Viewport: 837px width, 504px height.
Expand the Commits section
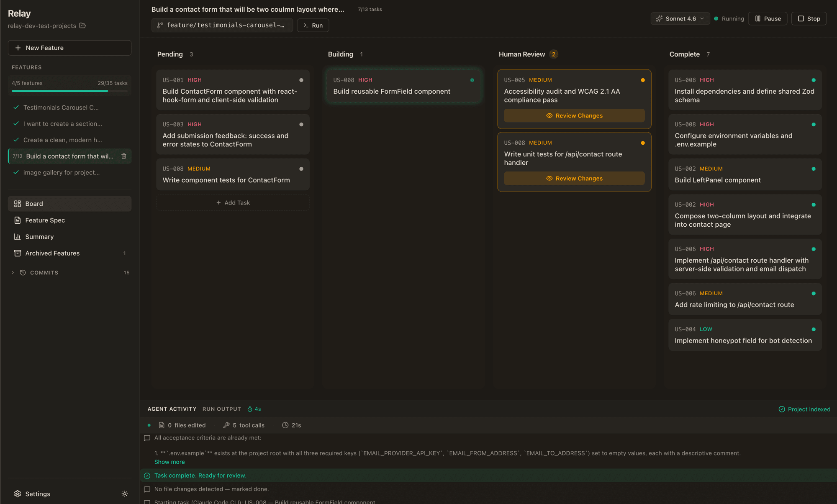coord(13,273)
